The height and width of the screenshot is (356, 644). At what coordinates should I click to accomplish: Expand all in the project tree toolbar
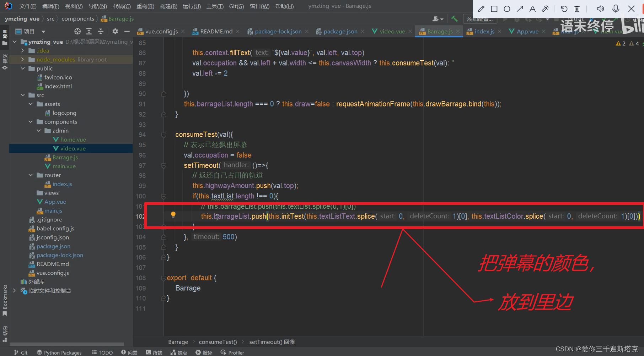89,31
